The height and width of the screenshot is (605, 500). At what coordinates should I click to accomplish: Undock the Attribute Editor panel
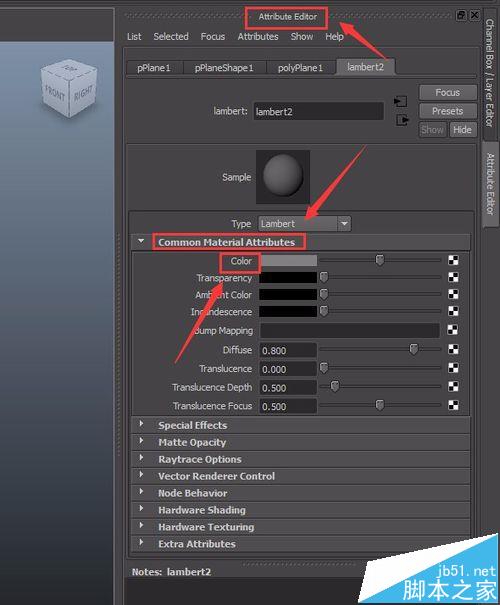coord(461,15)
